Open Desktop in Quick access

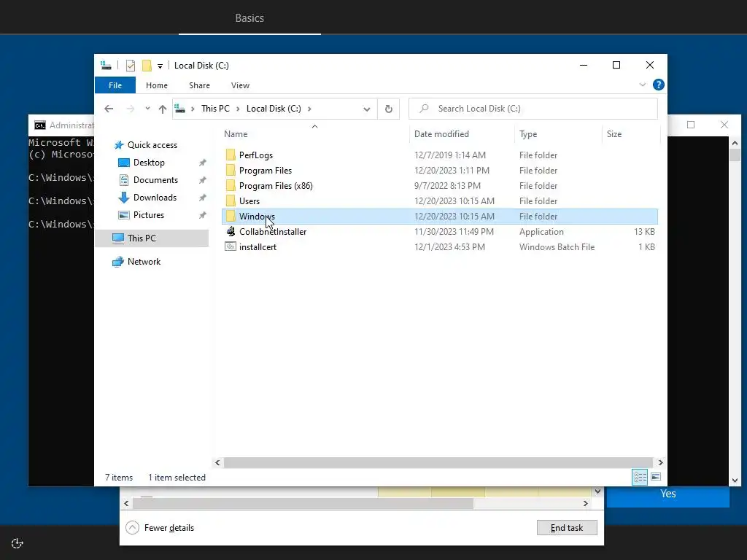click(149, 163)
